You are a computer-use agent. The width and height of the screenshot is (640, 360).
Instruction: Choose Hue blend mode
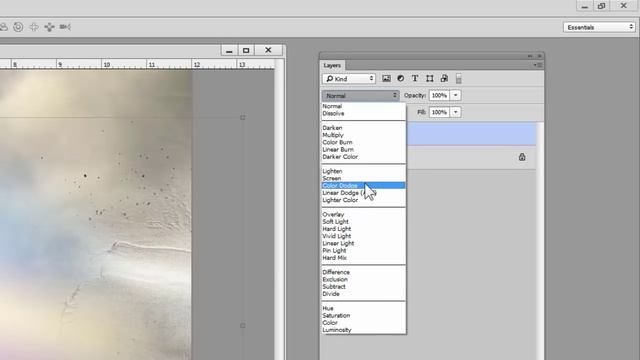[364, 308]
